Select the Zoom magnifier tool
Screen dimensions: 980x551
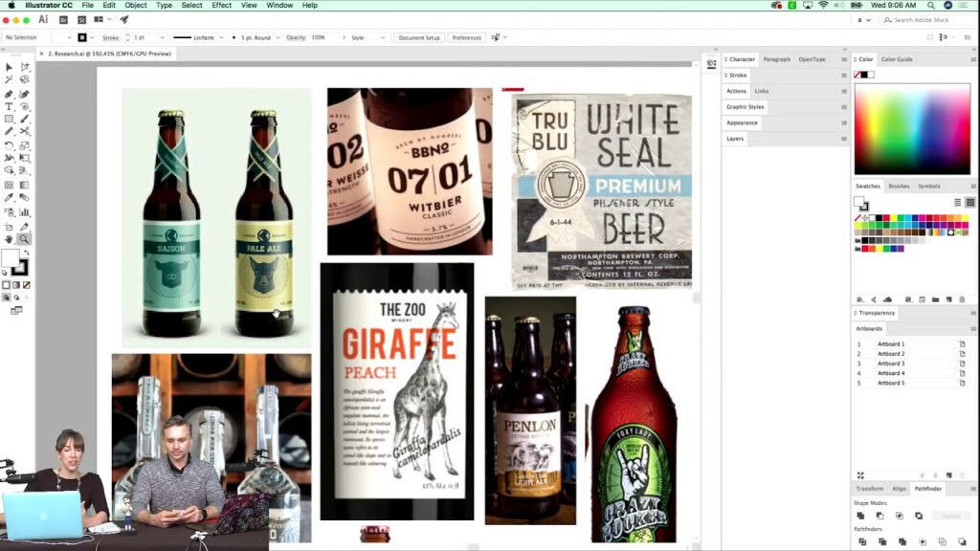click(x=24, y=239)
